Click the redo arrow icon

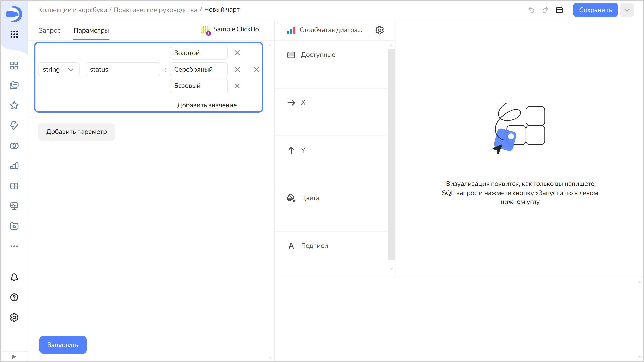[x=545, y=10]
